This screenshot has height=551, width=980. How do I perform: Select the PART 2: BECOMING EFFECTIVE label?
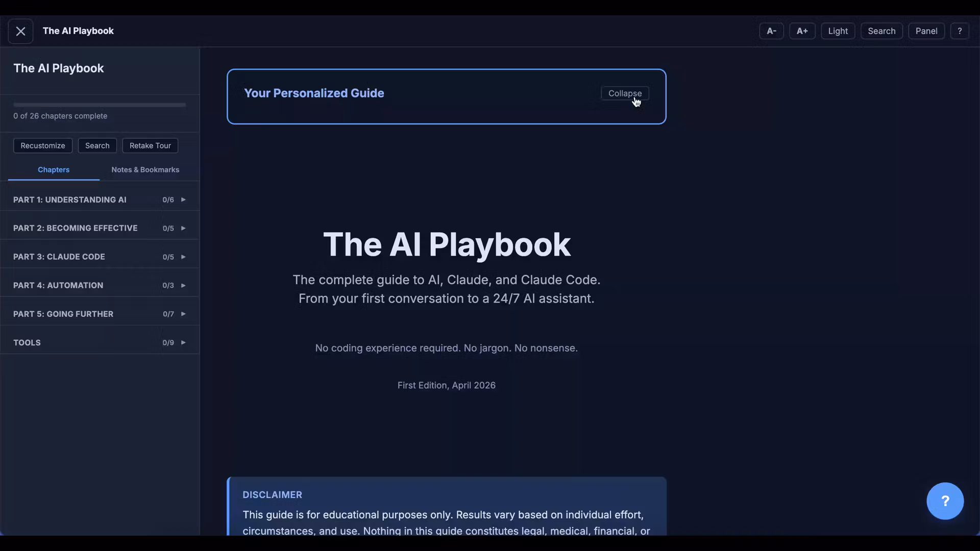point(76,228)
